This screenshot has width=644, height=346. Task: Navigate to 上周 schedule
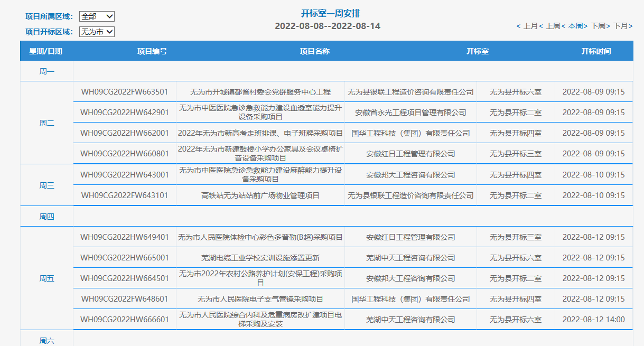pyautogui.click(x=553, y=26)
